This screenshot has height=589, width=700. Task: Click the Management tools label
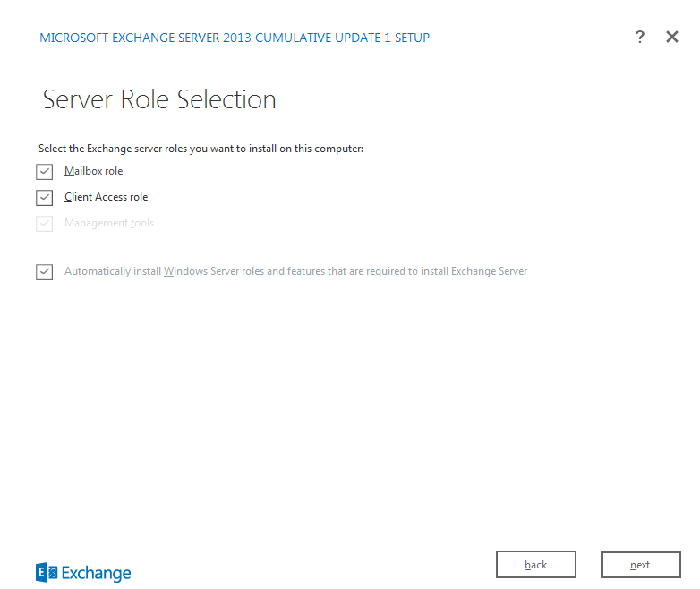tap(109, 223)
